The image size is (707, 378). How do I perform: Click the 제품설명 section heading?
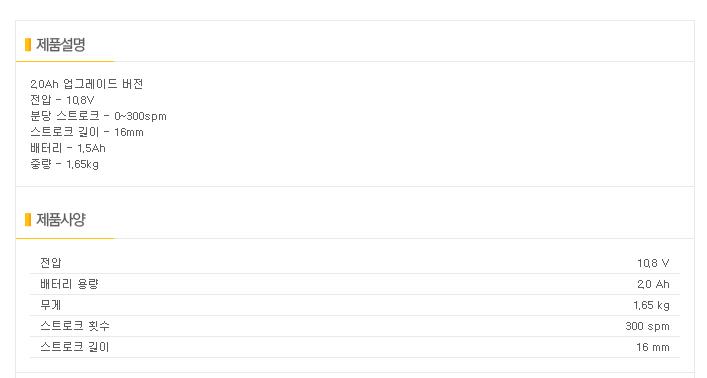60,45
